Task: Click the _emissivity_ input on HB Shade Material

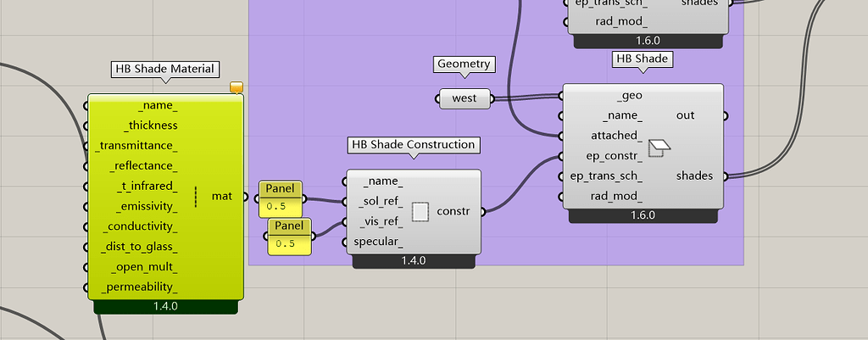Action: 146,207
